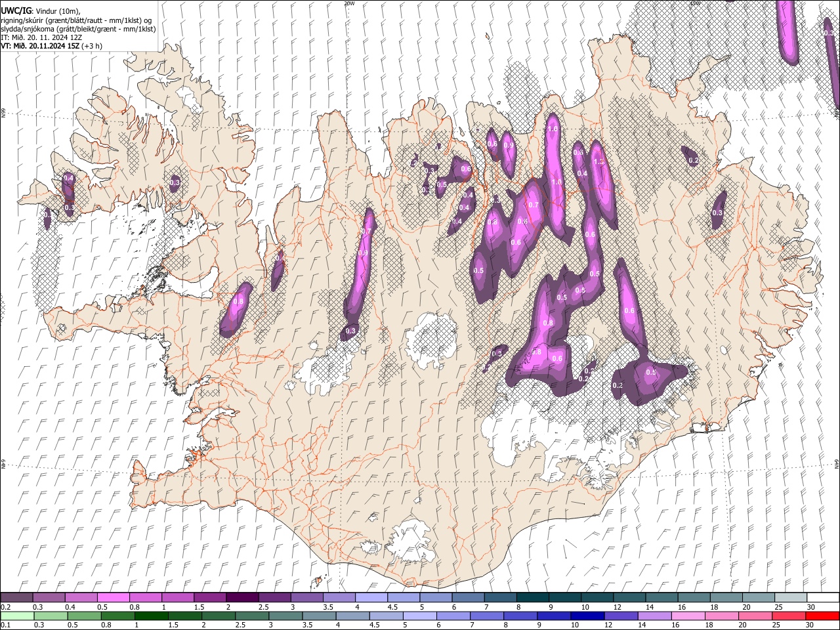Select the 'IT: Mið. 20. 11. 2024 12Z' line

pos(41,37)
